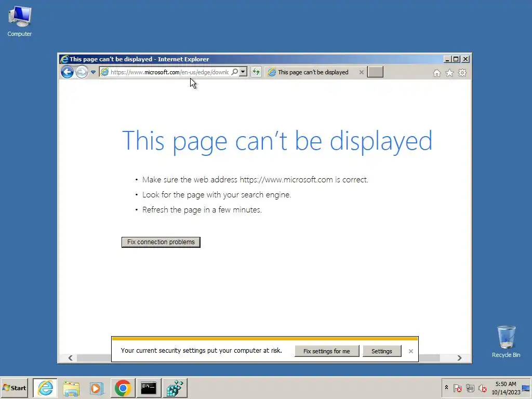Close the current tab with its X

pyautogui.click(x=362, y=72)
